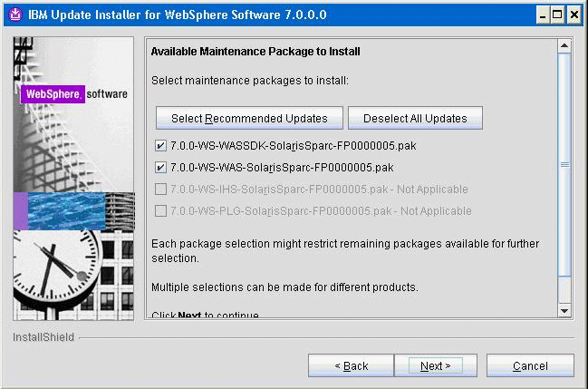Viewport: 588px width, 389px height.
Task: Cancel the update installation
Action: [530, 365]
